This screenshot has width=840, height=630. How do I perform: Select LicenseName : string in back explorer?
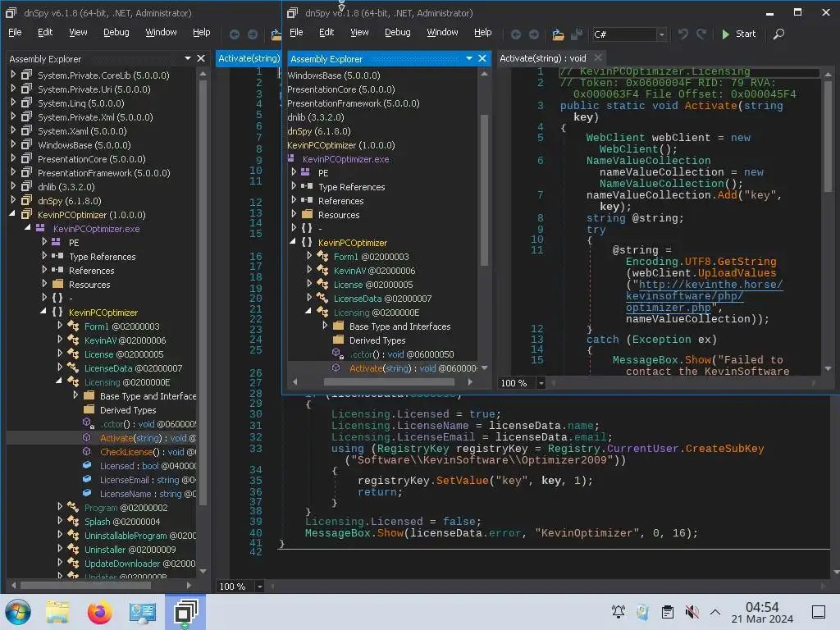148,494
